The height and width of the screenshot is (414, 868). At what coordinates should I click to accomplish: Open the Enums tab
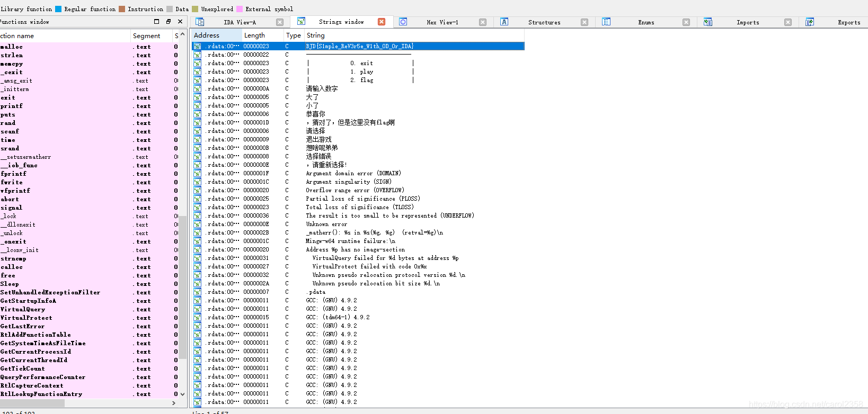646,22
